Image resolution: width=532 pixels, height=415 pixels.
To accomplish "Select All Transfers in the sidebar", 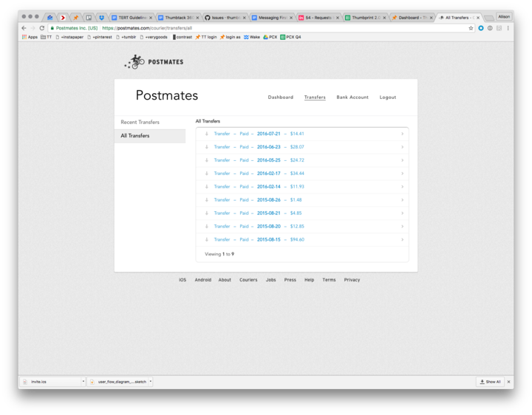I will [x=150, y=136].
